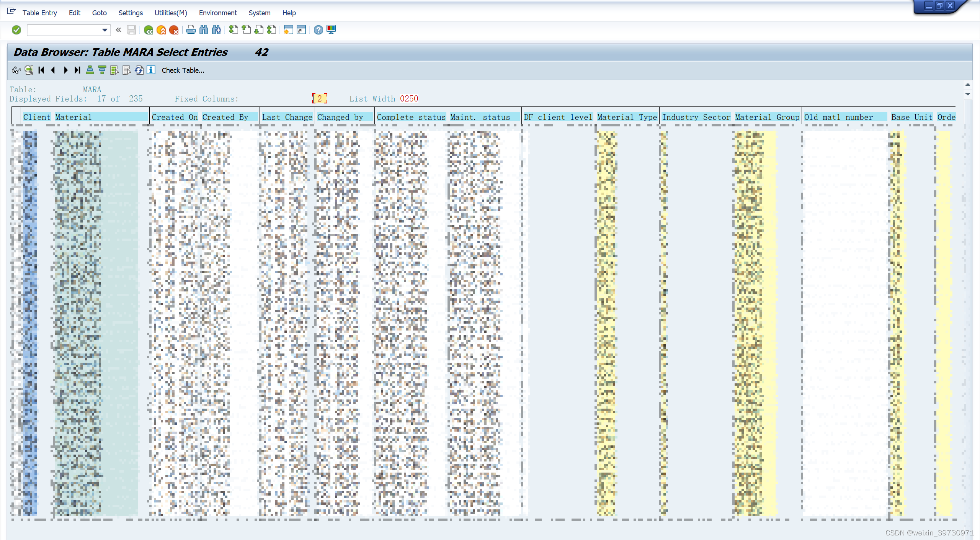Collapse command field with double chevron
This screenshot has height=540, width=980.
119,30
